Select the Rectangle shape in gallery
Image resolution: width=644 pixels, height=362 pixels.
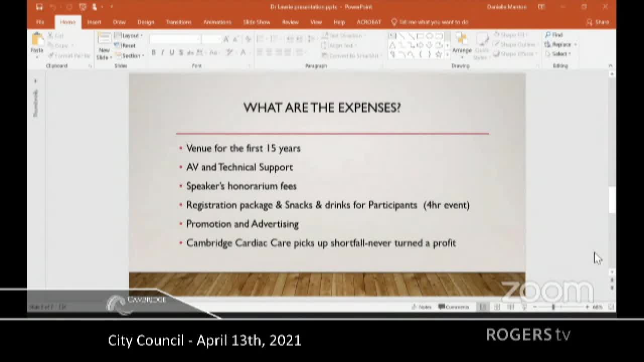[x=420, y=36]
